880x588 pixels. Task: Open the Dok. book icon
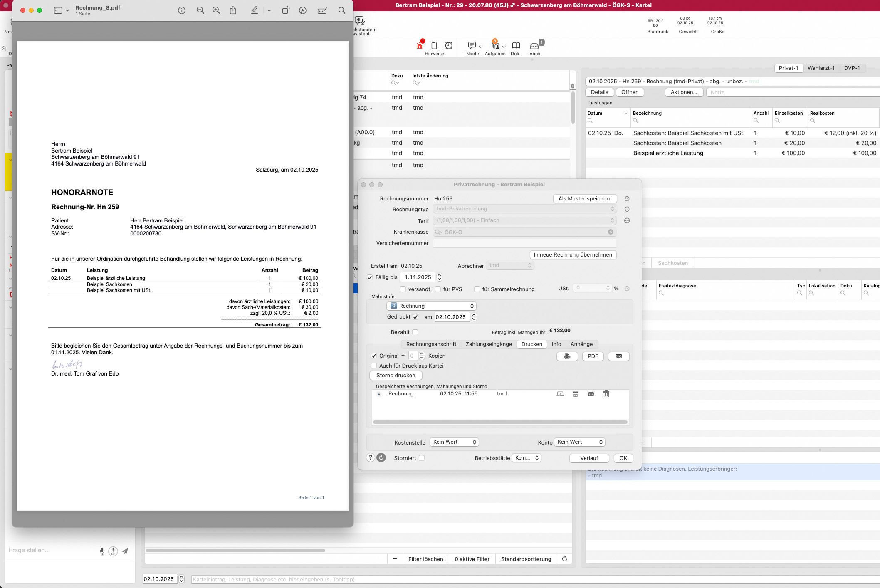tap(516, 46)
